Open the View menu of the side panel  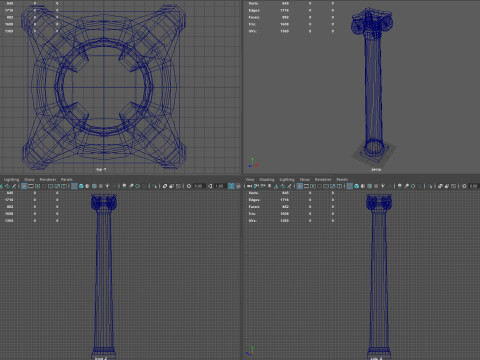[250, 179]
